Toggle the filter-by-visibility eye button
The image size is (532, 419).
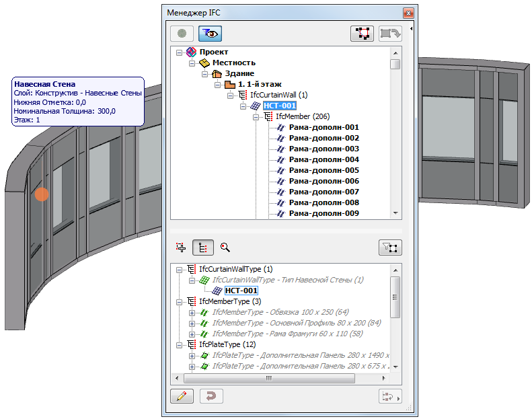(210, 33)
